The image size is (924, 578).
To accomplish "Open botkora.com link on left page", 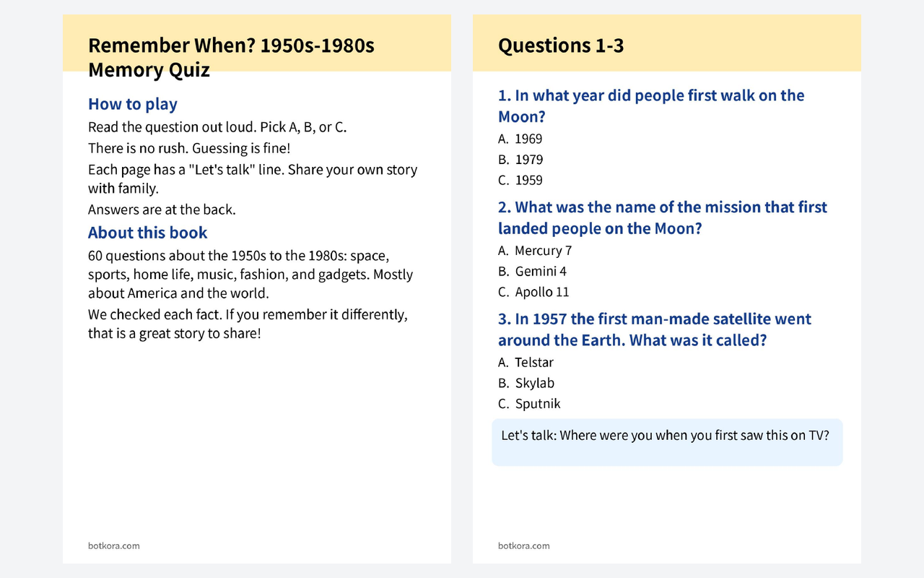I will click(x=114, y=546).
